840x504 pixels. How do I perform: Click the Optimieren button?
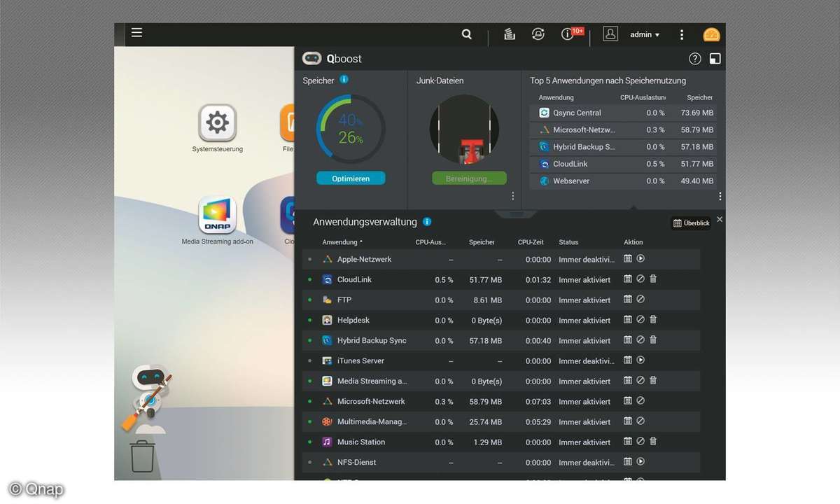click(351, 178)
